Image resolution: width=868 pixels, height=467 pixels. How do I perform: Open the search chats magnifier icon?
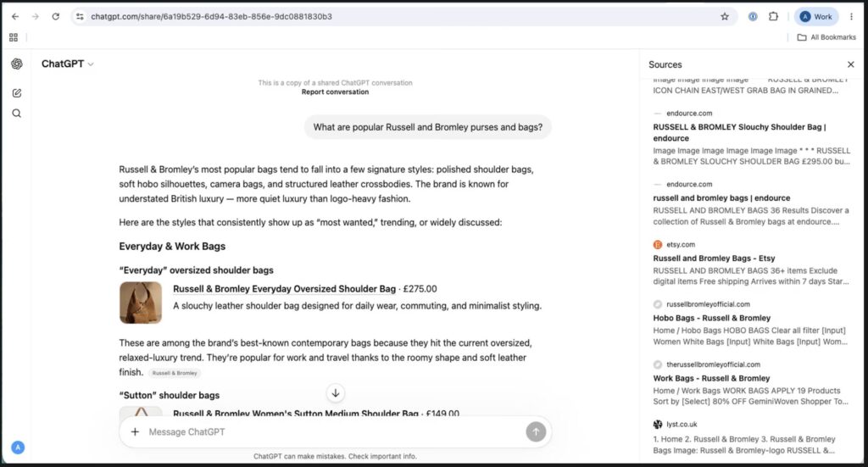pyautogui.click(x=17, y=114)
